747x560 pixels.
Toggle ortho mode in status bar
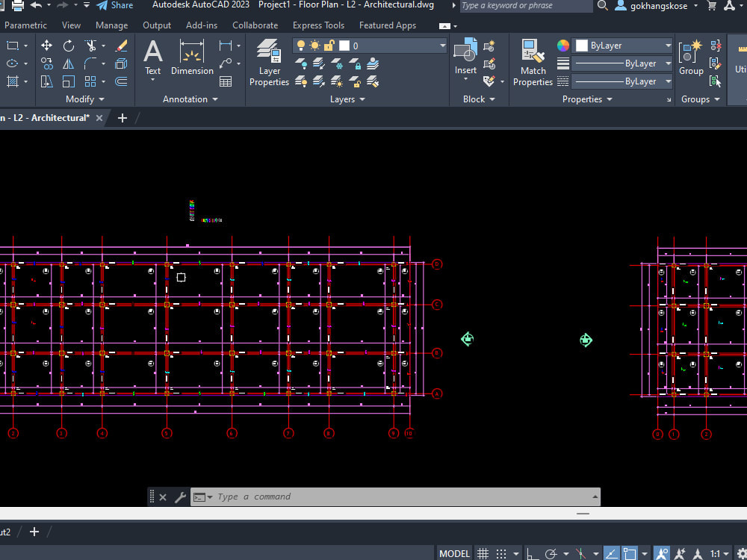tap(529, 553)
